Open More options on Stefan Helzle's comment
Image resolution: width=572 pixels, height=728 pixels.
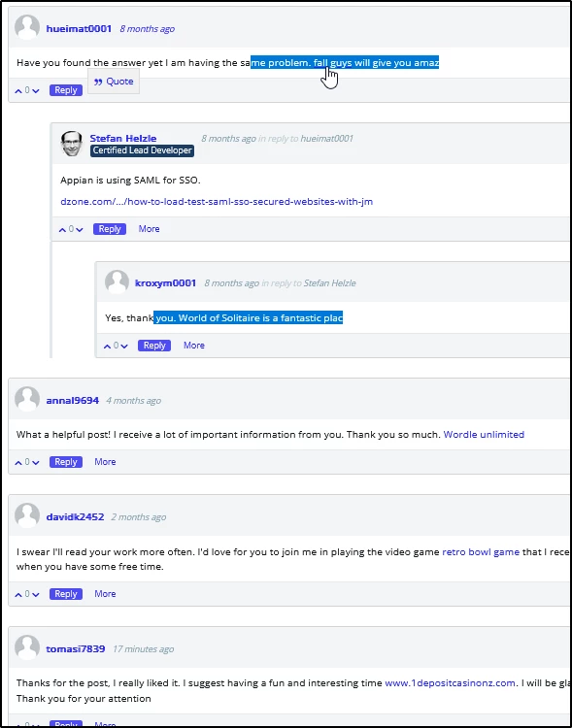(150, 229)
